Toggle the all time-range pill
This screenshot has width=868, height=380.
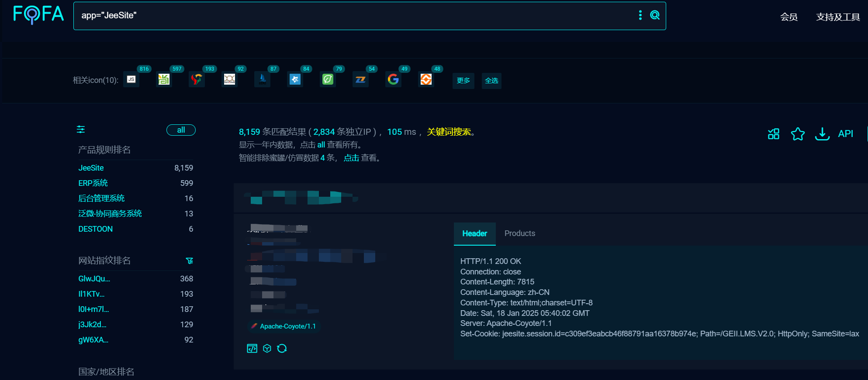(181, 130)
